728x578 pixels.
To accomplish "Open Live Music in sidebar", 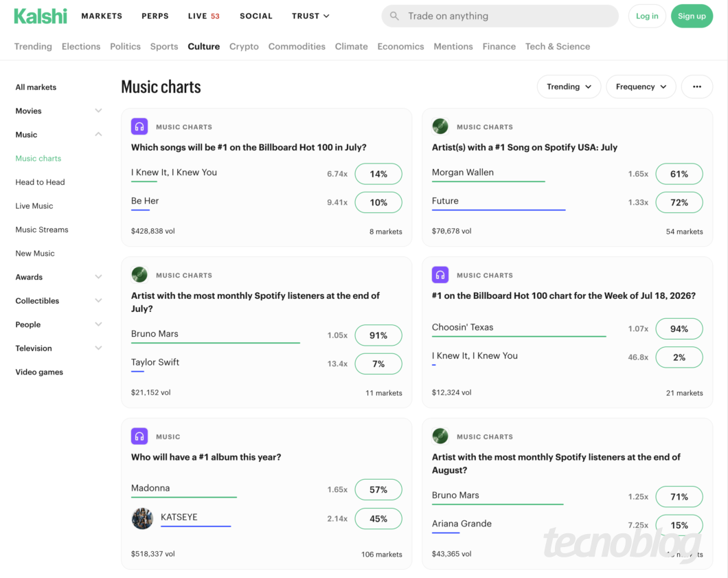I will pyautogui.click(x=34, y=205).
